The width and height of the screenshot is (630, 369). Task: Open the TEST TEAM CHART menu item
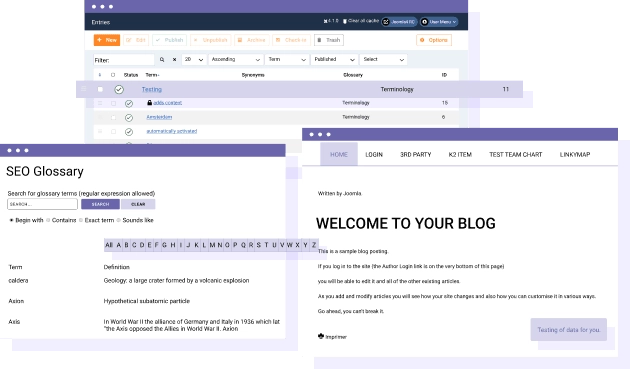515,154
